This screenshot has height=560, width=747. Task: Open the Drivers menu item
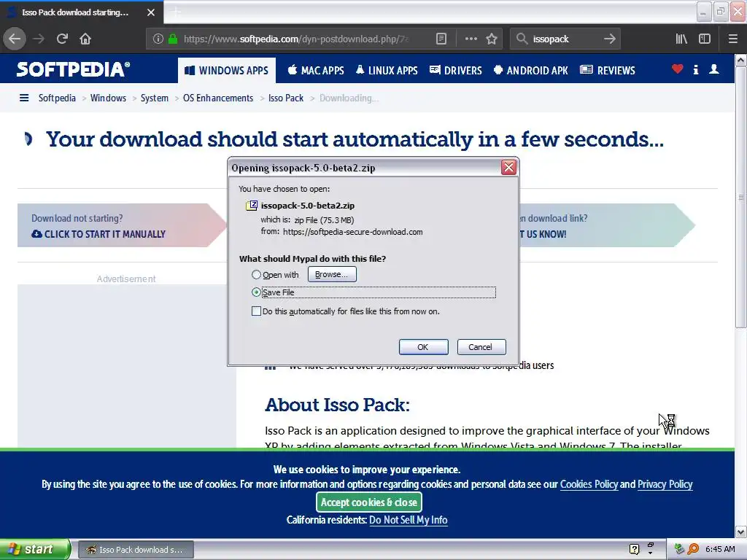456,71
